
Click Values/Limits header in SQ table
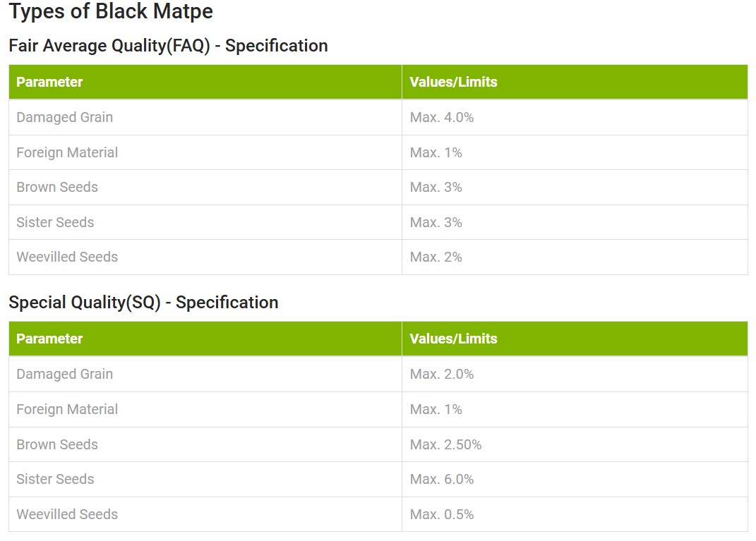453,339
